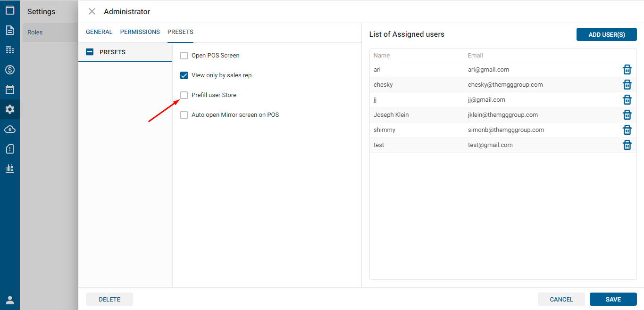Collapse the PRESETS section minus box
Image resolution: width=644 pixels, height=310 pixels.
tap(90, 52)
